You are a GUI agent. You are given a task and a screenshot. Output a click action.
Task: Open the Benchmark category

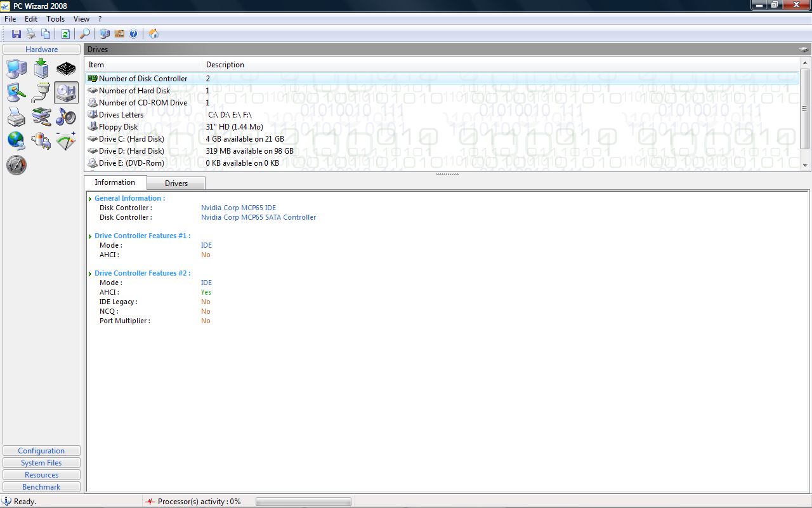pyautogui.click(x=42, y=487)
